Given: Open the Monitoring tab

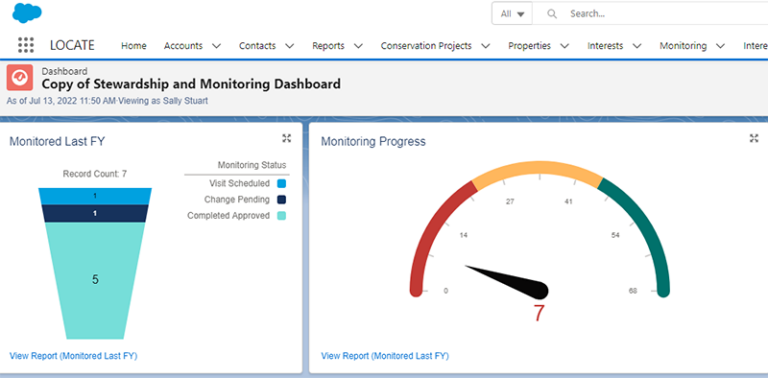Looking at the screenshot, I should tap(683, 46).
